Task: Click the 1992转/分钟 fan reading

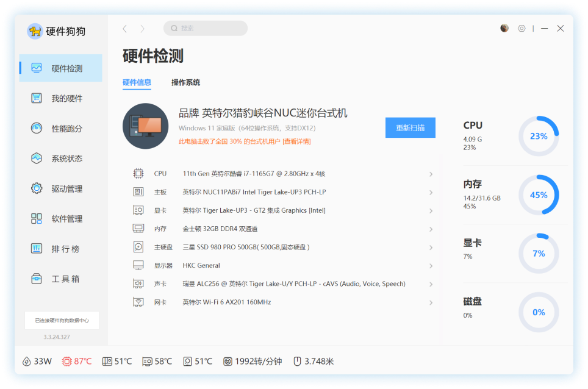Action: click(x=259, y=362)
